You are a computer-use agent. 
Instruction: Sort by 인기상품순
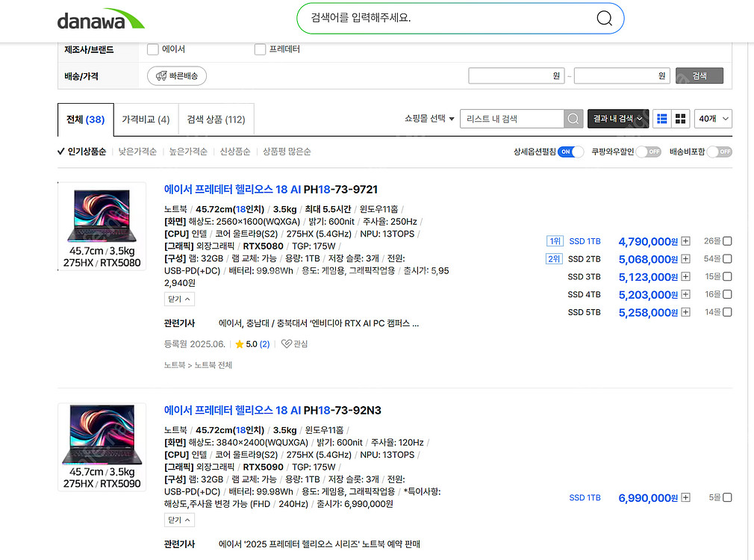87,152
